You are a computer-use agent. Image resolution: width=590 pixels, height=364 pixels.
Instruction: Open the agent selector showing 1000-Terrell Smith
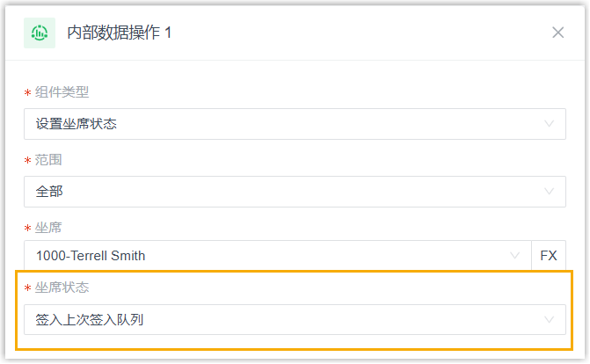(x=264, y=256)
